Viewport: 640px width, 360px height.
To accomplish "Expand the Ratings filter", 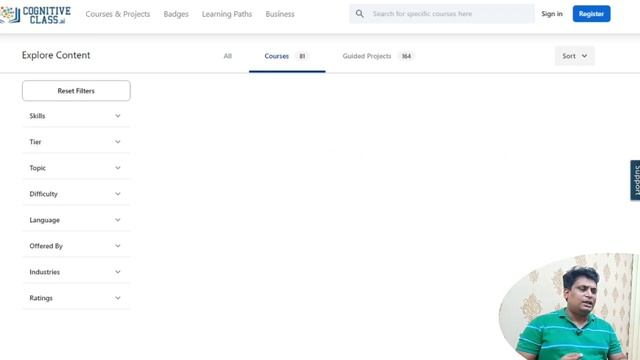I will (76, 298).
